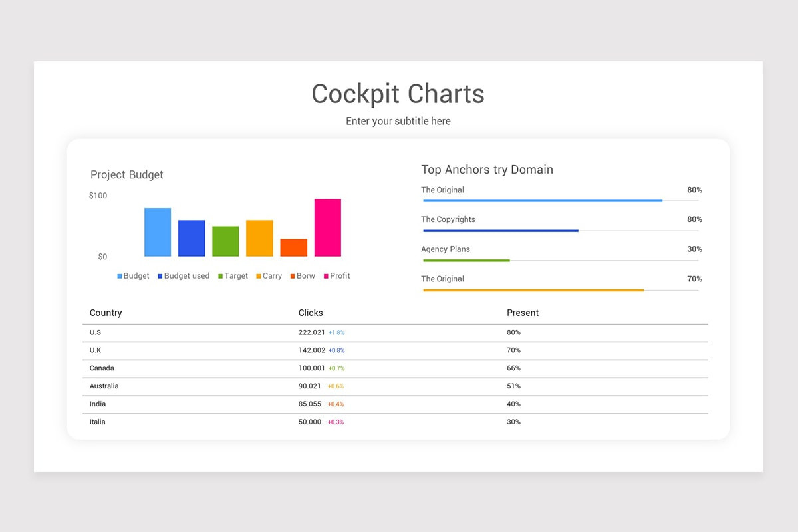Screen dimensions: 798x532
Task: Click the Clicks column header
Action: pos(311,313)
